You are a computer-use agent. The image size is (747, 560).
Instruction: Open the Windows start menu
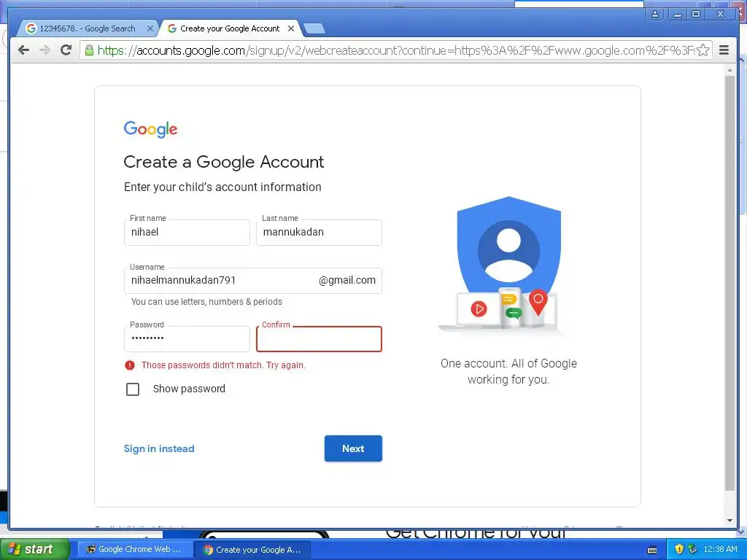tap(34, 549)
